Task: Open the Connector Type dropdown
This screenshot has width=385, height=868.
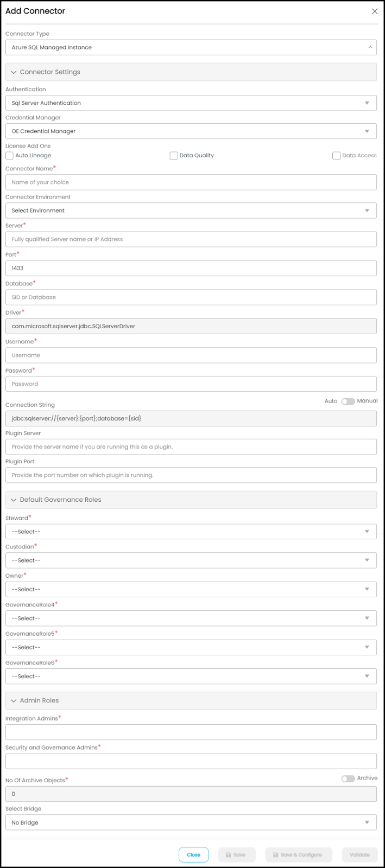Action: (x=191, y=48)
